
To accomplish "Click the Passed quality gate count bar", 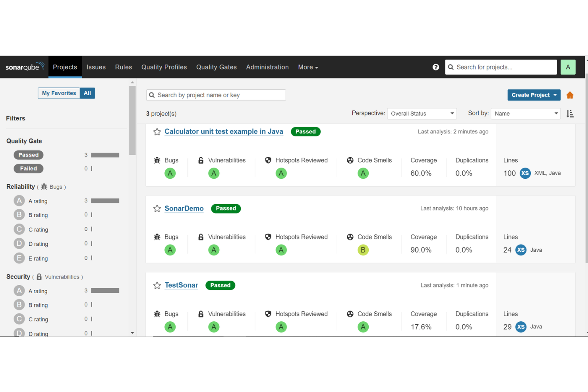I will click(105, 155).
